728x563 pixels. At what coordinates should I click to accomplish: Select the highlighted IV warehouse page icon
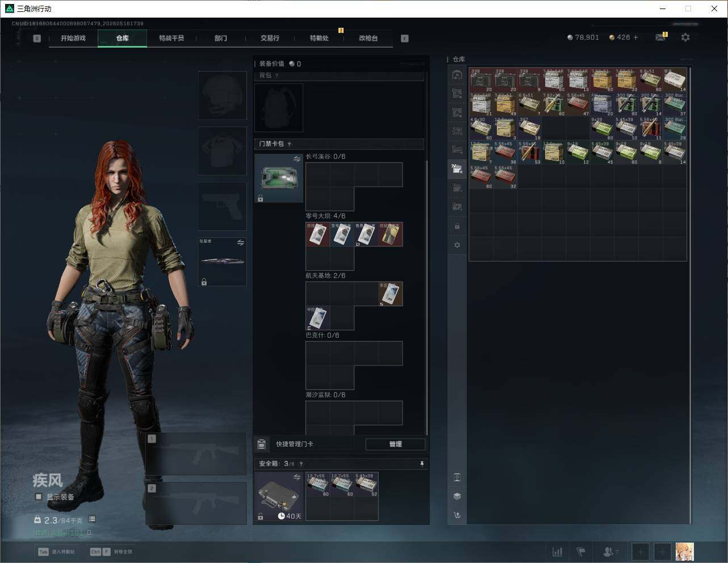point(457,168)
